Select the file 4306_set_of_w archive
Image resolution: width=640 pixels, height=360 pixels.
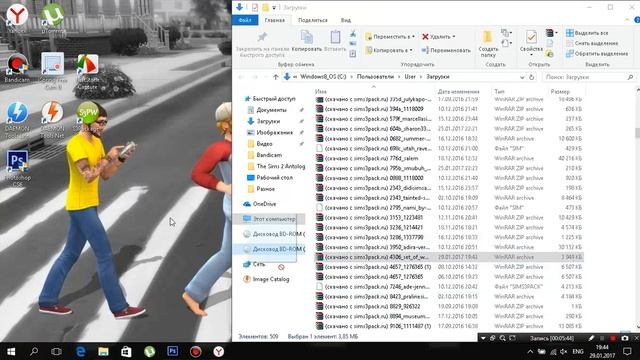[449, 257]
